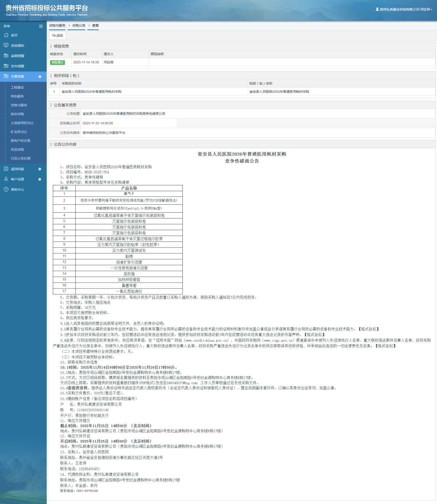The width and height of the screenshot is (437, 504).
Task: Click the 采购公告 breadcrumb link
Action: [79, 25]
